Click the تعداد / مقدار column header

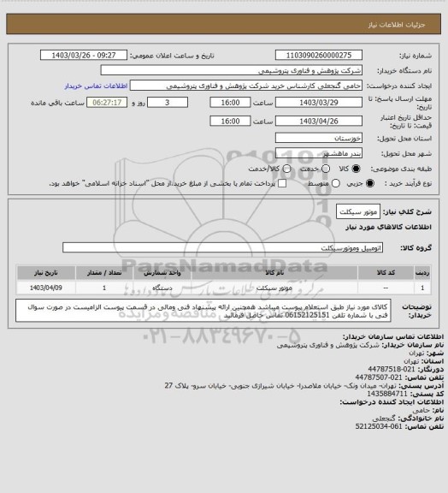104,272
